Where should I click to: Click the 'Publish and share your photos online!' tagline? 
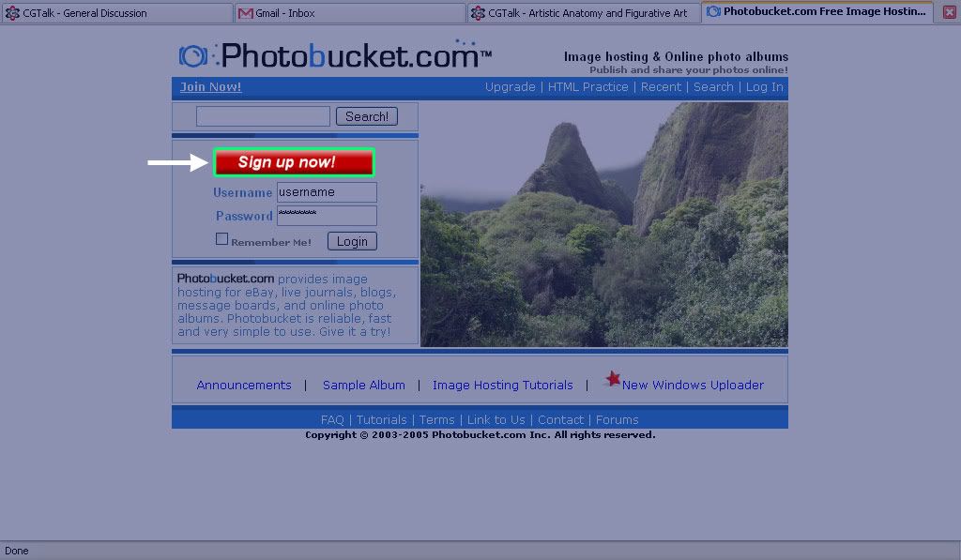pos(689,69)
